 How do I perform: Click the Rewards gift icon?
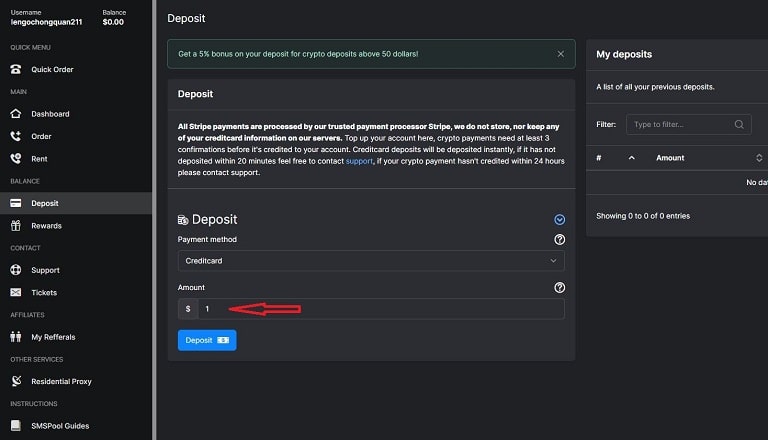pyautogui.click(x=15, y=226)
